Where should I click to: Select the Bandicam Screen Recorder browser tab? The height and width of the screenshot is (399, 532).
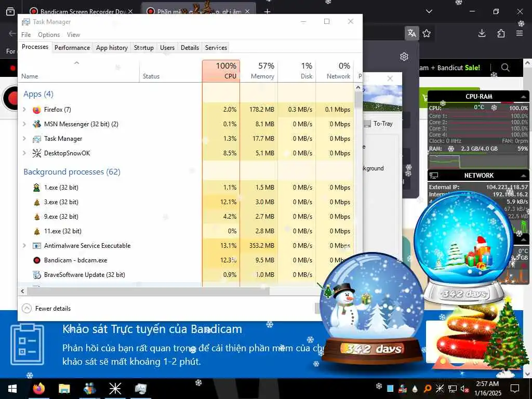(x=81, y=11)
